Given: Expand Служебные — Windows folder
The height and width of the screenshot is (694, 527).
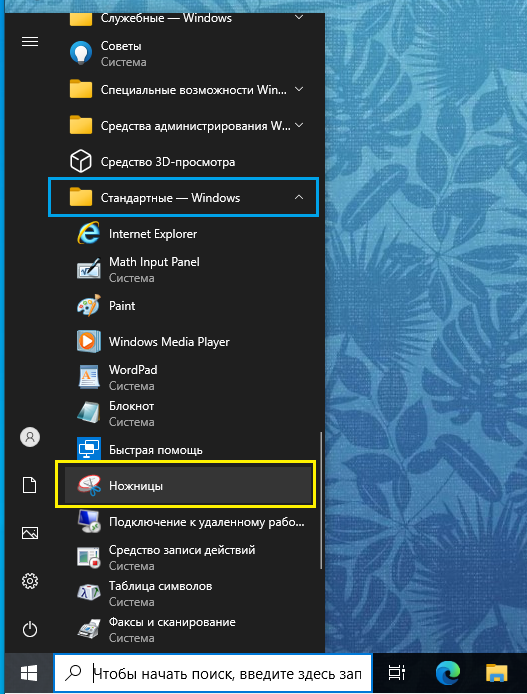Looking at the screenshot, I should point(299,18).
